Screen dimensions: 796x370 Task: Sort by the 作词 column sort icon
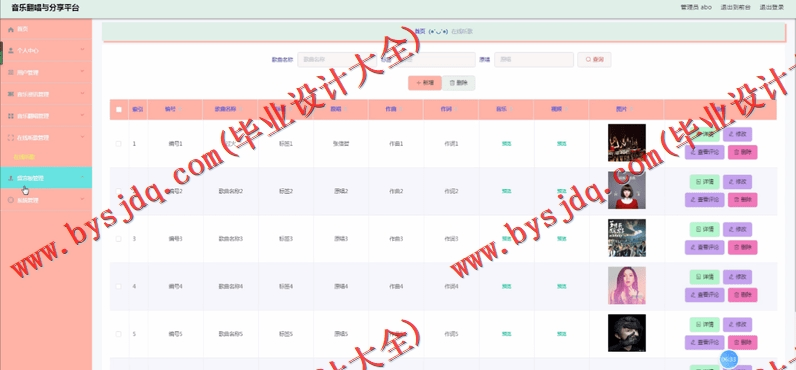pyautogui.click(x=455, y=109)
